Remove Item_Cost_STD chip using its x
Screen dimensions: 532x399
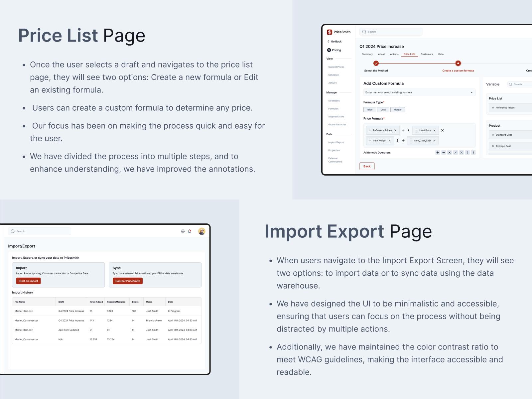(434, 141)
